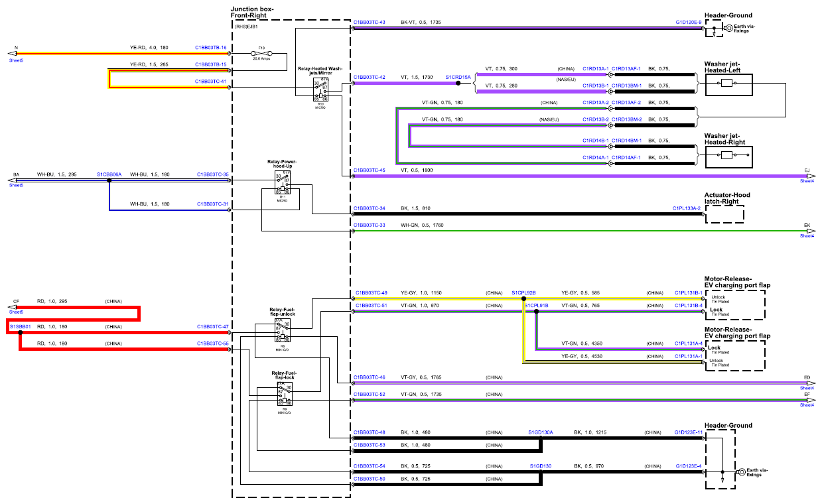Open the Sheet4 link under EK

pyautogui.click(x=807, y=236)
